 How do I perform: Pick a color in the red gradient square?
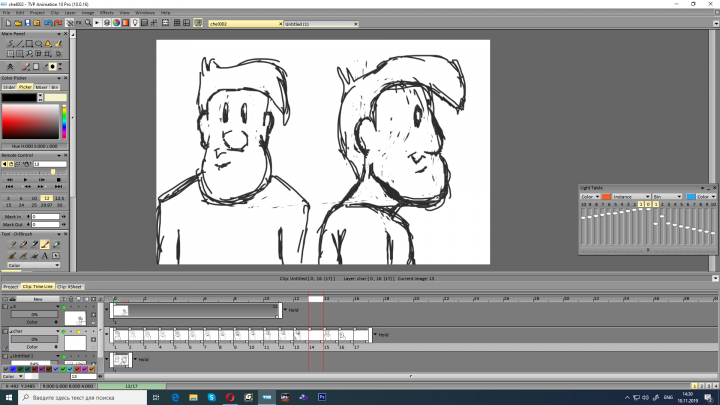click(x=30, y=121)
